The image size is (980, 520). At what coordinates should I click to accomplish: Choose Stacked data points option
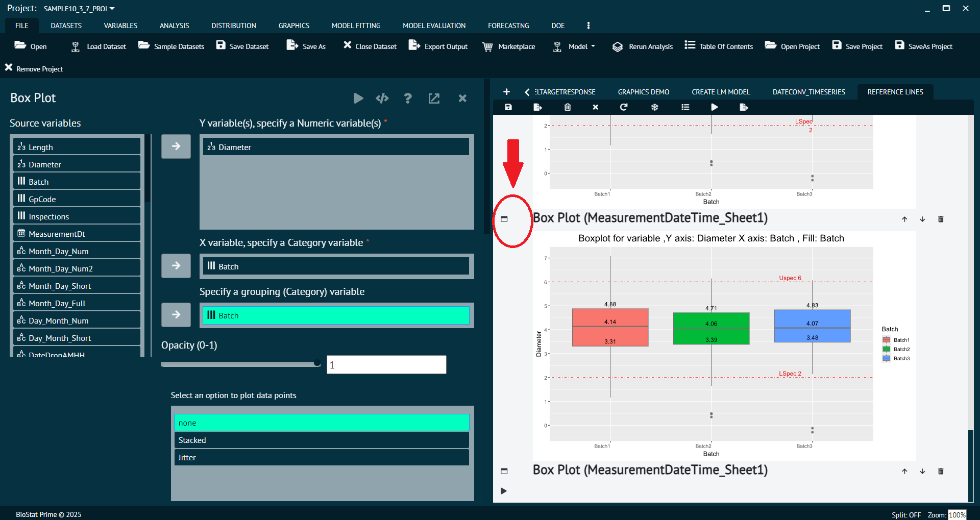coord(321,440)
